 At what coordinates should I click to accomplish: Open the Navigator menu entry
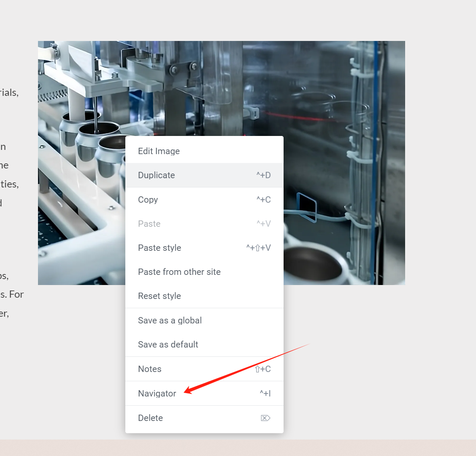(x=204, y=394)
